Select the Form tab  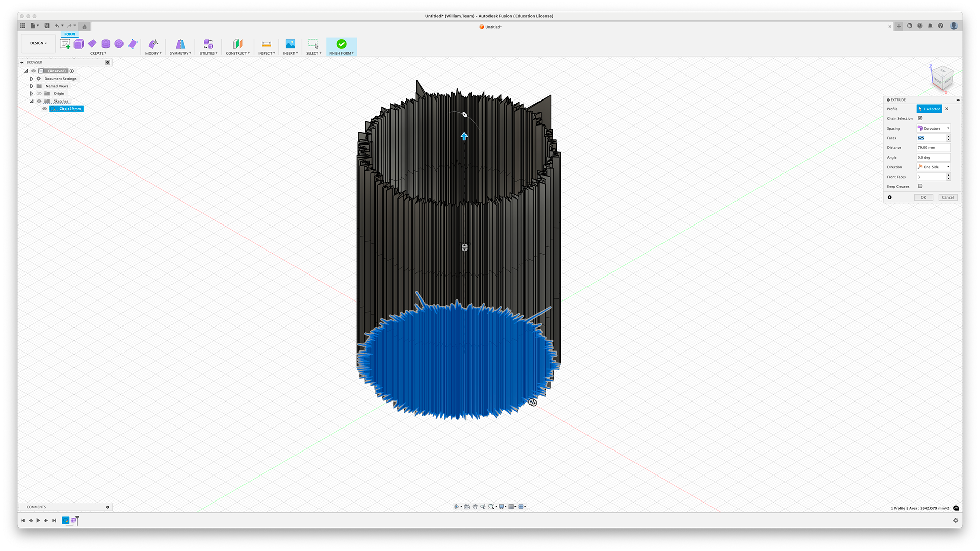[69, 34]
